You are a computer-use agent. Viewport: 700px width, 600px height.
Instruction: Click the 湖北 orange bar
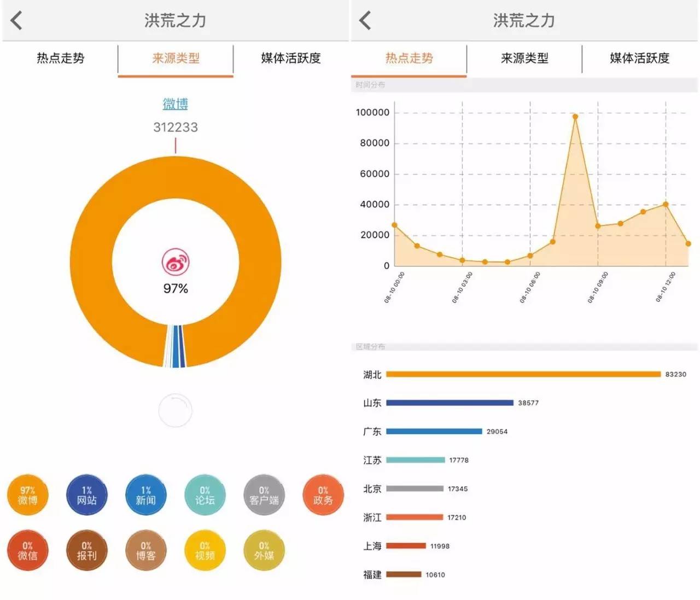523,374
